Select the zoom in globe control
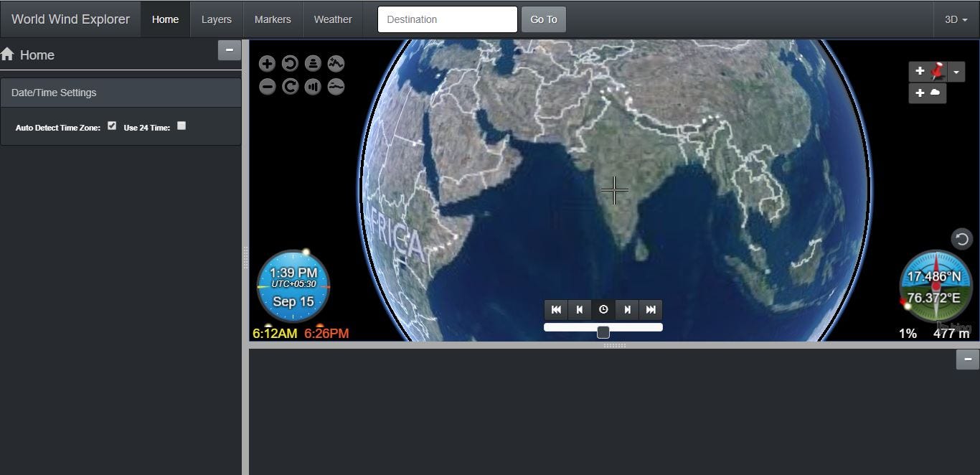 267,63
